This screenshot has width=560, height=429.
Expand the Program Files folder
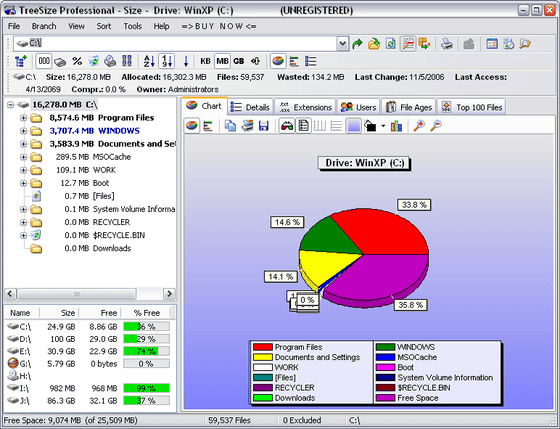pyautogui.click(x=23, y=118)
